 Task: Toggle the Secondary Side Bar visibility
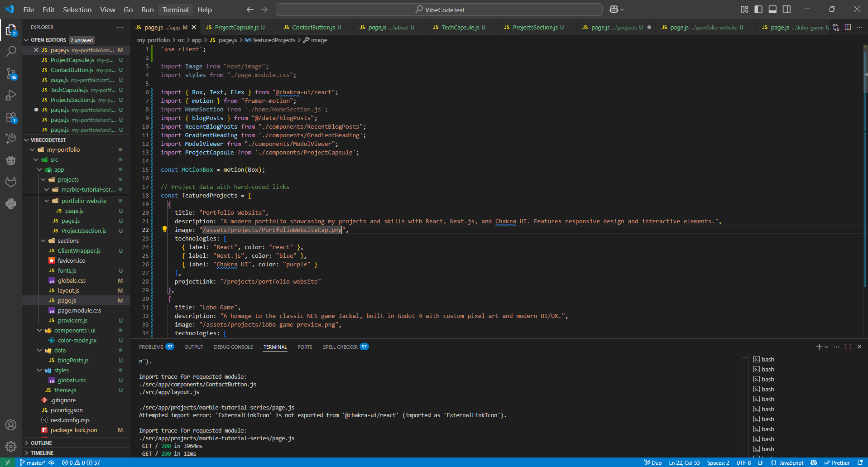[x=787, y=10]
